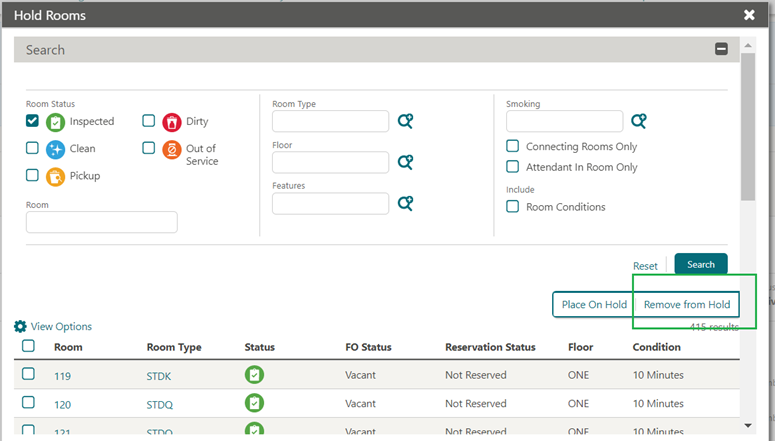
Task: Click the Reset link
Action: 645,266
